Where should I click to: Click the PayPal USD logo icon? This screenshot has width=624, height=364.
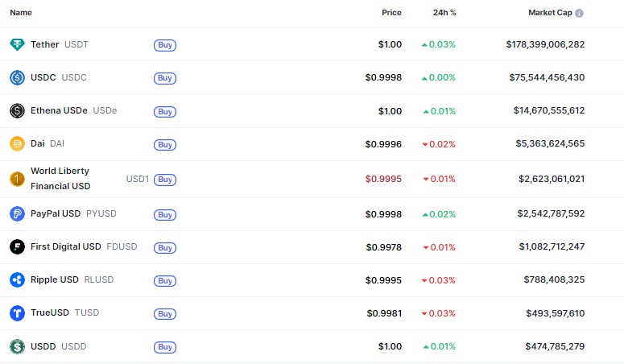pyautogui.click(x=17, y=213)
